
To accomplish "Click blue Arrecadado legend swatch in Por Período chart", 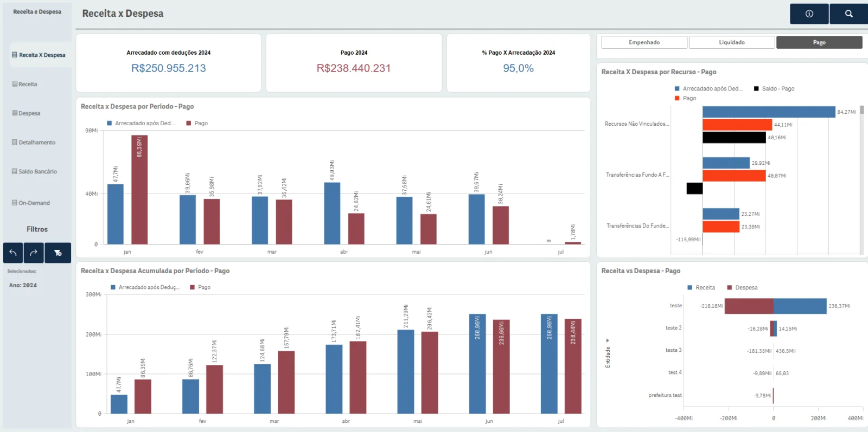I will 110,123.
